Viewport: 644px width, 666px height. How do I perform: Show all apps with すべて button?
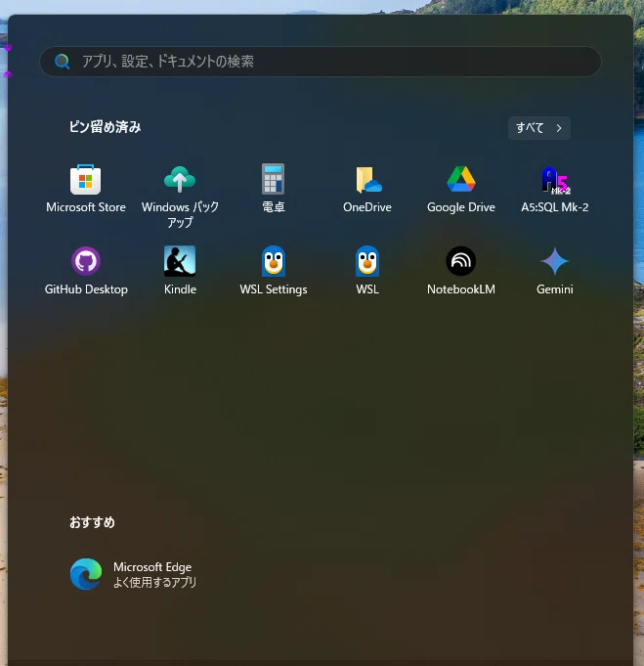pos(539,128)
